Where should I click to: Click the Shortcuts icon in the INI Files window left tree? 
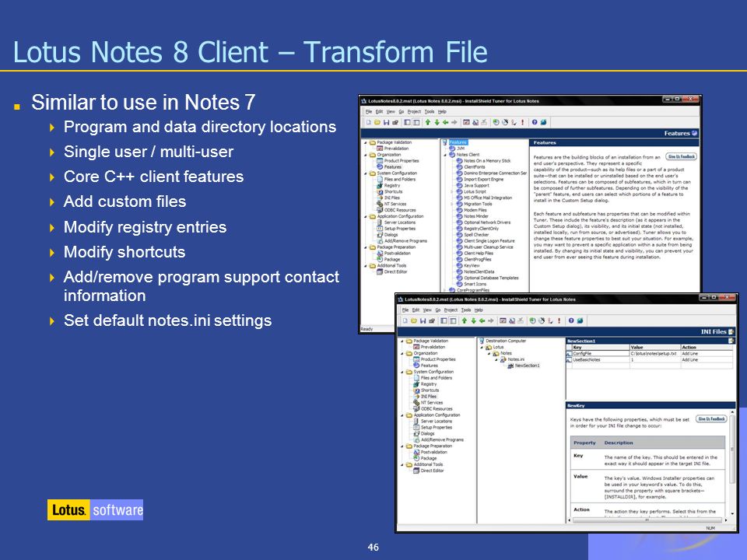pos(416,390)
